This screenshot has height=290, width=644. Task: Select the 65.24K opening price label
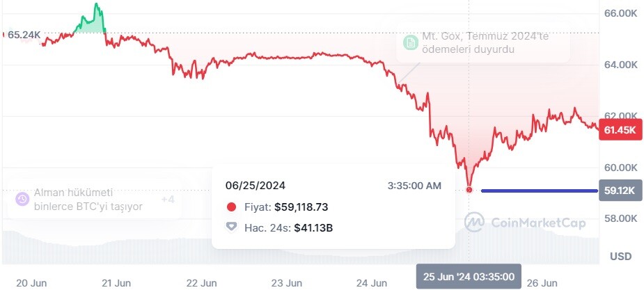24,35
